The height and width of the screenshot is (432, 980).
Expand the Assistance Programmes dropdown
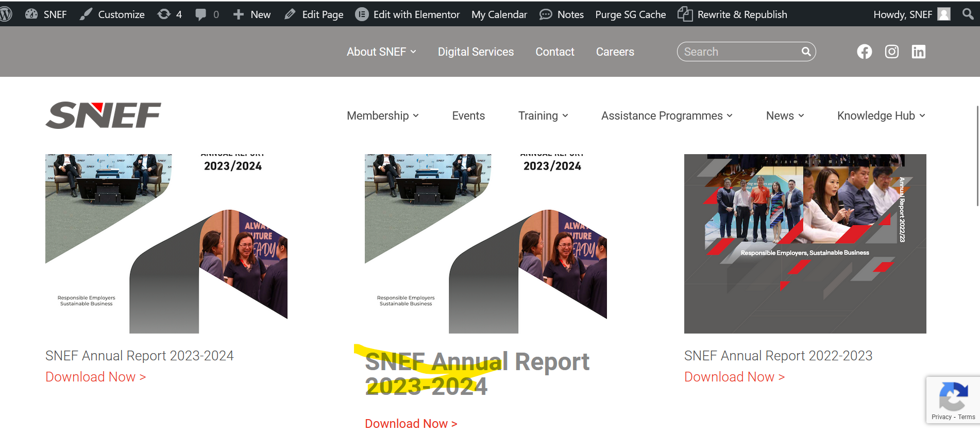pyautogui.click(x=667, y=115)
